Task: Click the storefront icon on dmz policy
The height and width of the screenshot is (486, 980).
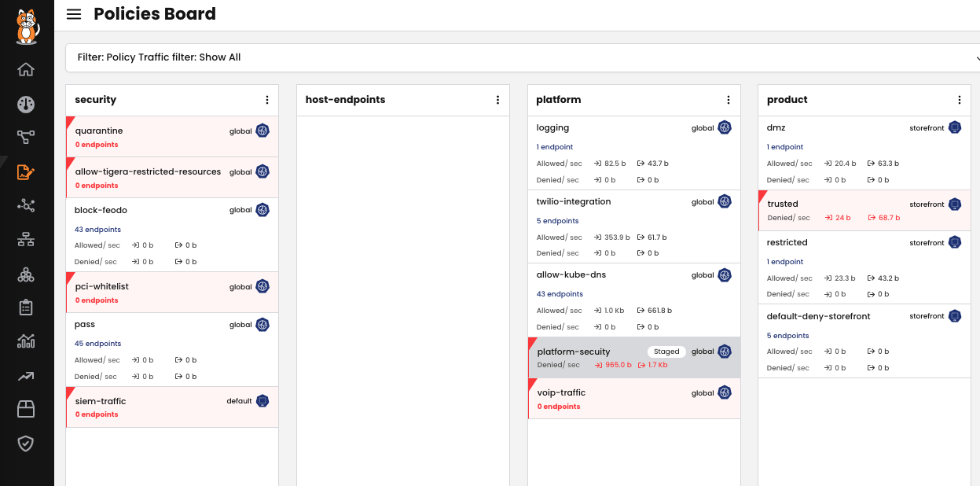Action: pos(955,127)
